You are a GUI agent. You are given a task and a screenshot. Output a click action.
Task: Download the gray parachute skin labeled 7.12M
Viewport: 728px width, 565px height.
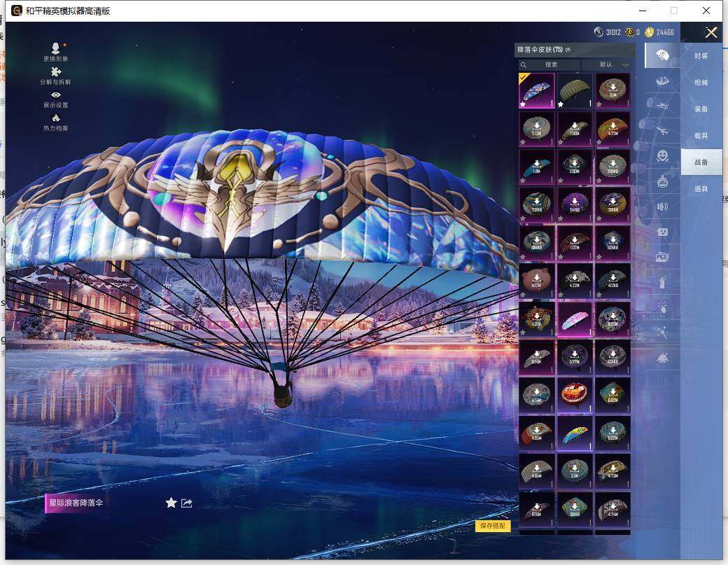(x=536, y=129)
